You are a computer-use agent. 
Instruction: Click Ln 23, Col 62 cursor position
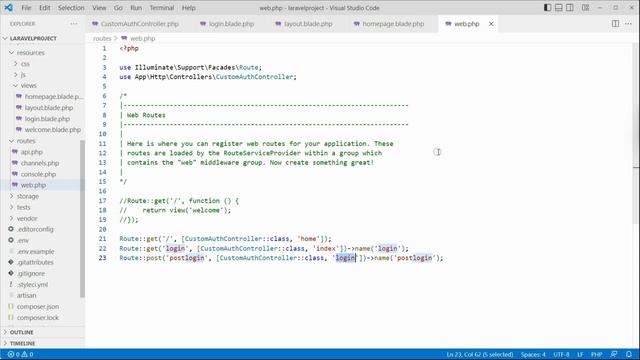tap(480, 354)
